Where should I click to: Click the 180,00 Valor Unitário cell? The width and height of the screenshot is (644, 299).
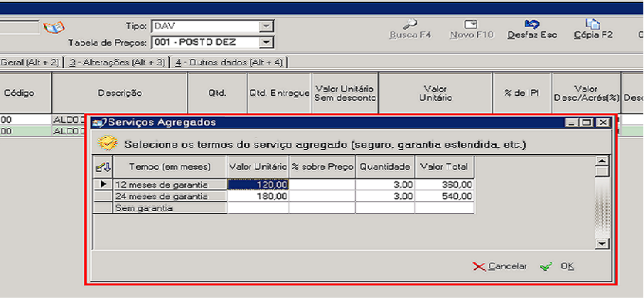258,197
